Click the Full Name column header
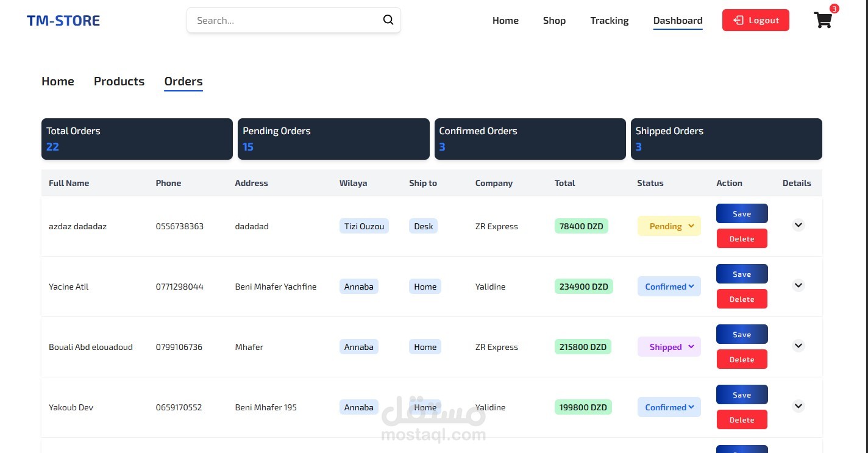 69,183
